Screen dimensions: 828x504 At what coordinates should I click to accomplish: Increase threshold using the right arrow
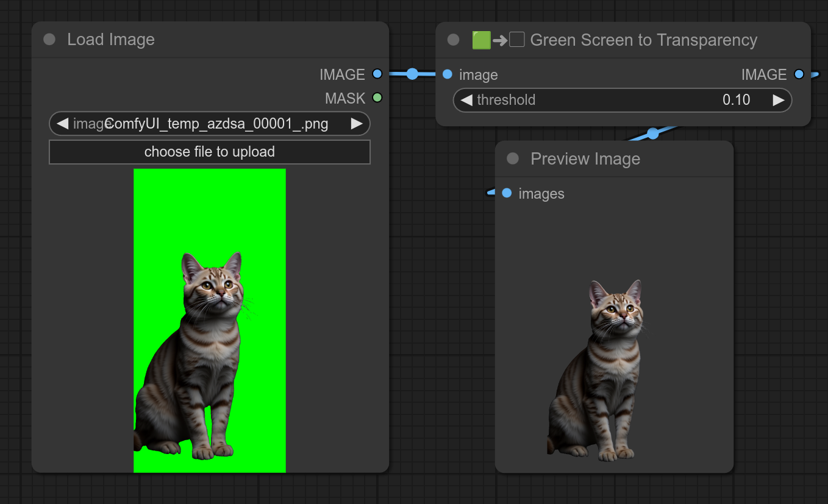point(779,100)
